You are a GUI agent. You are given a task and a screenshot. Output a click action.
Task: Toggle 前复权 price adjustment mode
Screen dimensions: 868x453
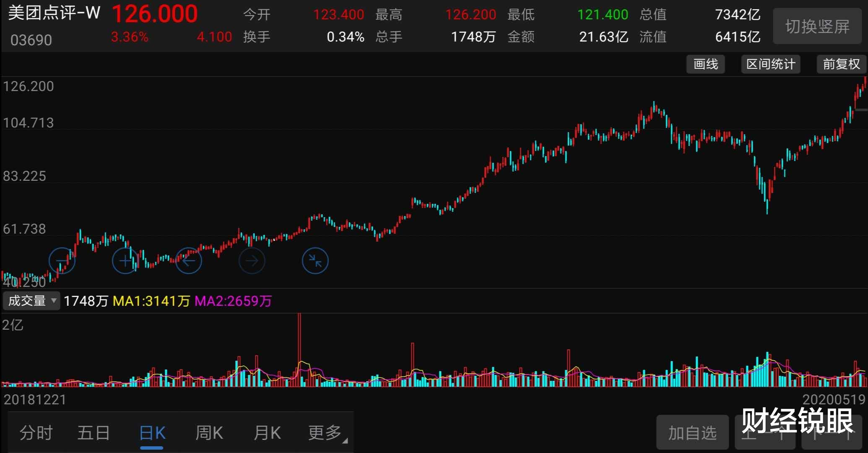(x=841, y=64)
